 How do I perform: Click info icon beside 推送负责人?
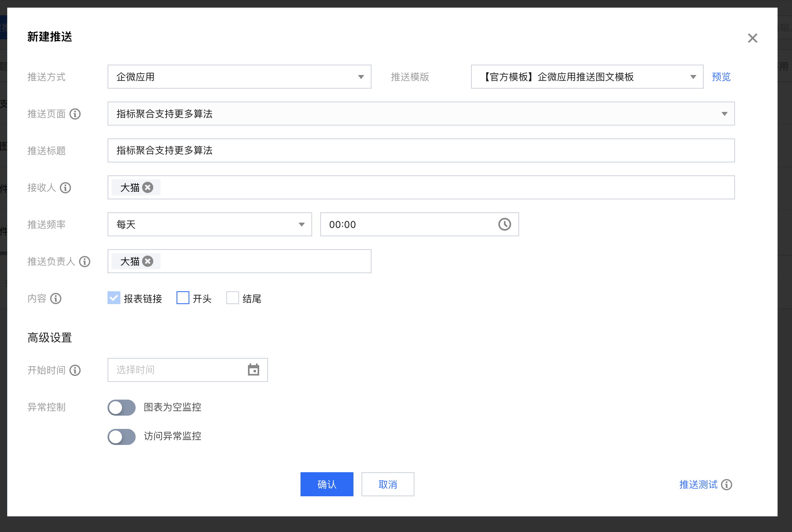coord(85,262)
